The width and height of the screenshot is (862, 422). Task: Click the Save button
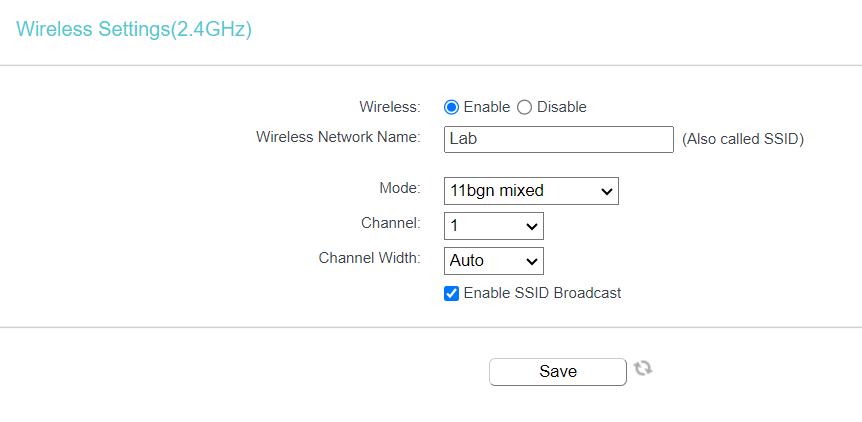(x=557, y=371)
